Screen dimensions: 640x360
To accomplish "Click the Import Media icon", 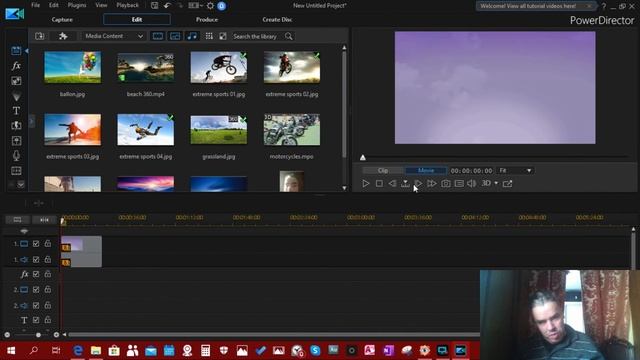I will point(40,36).
